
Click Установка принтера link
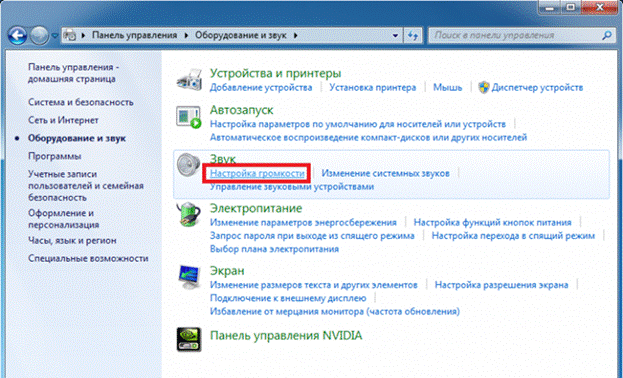click(372, 87)
